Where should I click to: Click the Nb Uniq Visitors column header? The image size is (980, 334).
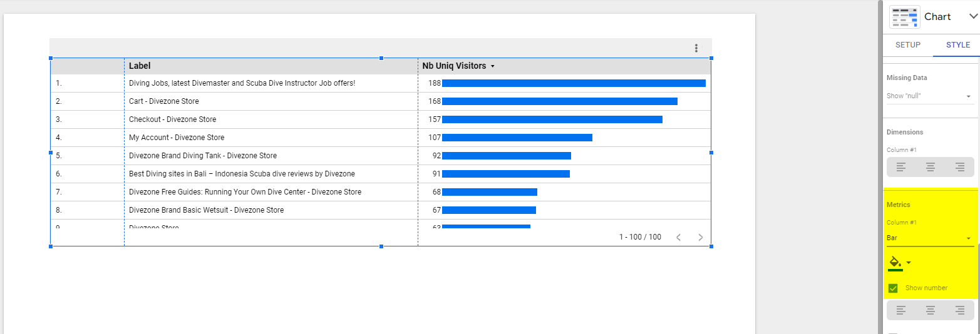(x=454, y=66)
